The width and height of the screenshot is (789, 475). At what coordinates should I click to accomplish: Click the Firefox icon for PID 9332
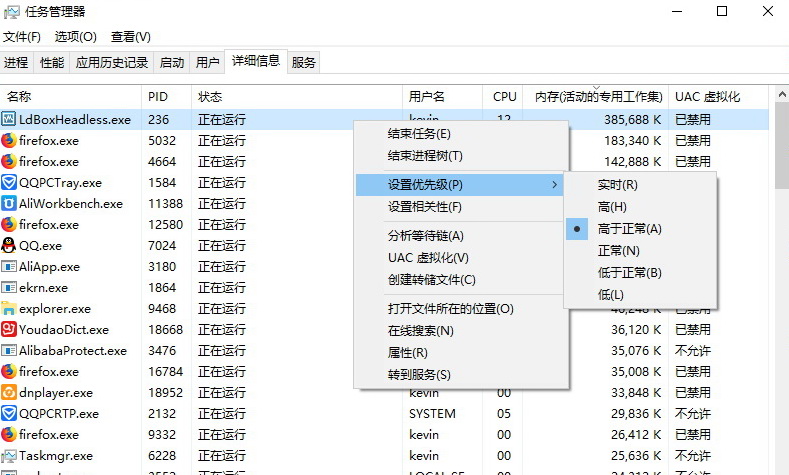tap(9, 434)
